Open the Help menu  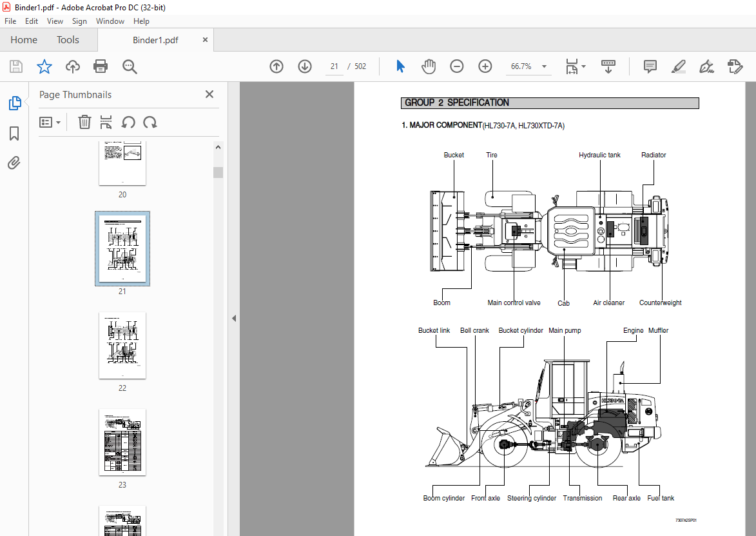pos(141,21)
